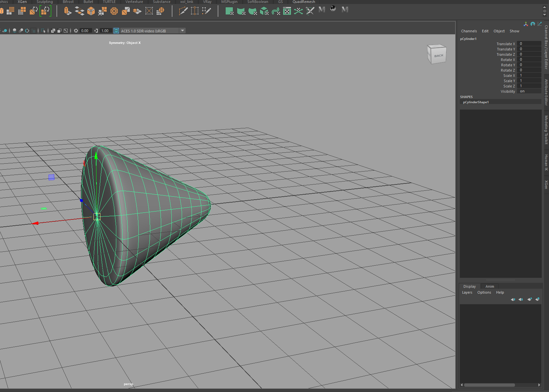Open the Channels menu in Channel Box
This screenshot has height=392, width=549.
[x=469, y=31]
